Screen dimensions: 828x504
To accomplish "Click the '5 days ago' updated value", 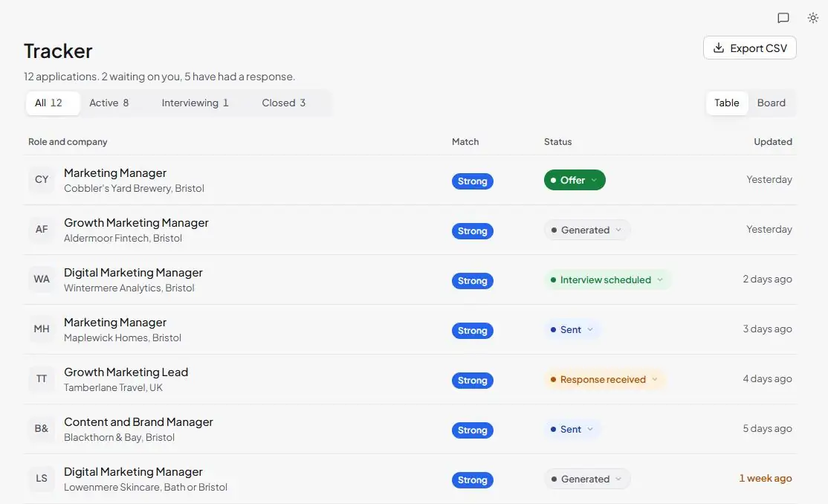I will [x=767, y=428].
